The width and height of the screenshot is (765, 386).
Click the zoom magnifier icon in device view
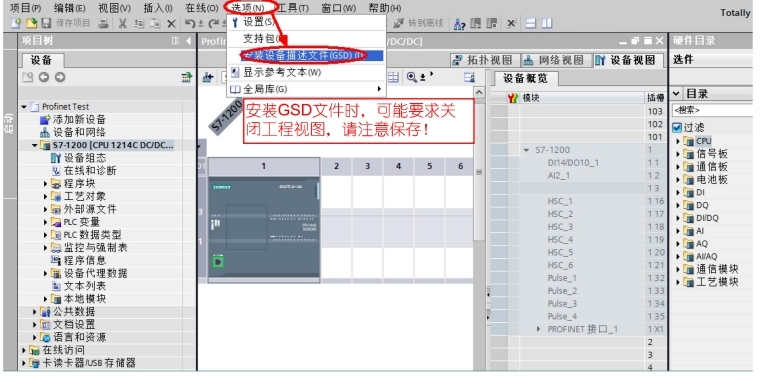[x=412, y=77]
